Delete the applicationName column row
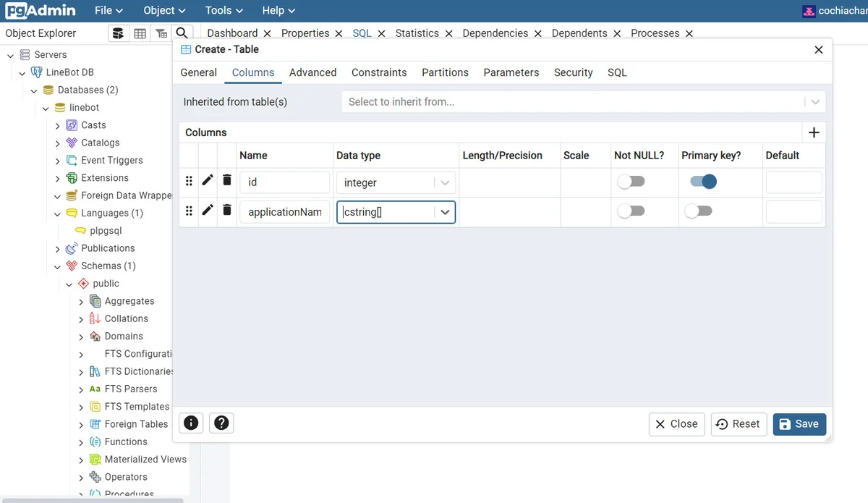The height and width of the screenshot is (503, 868). (227, 210)
